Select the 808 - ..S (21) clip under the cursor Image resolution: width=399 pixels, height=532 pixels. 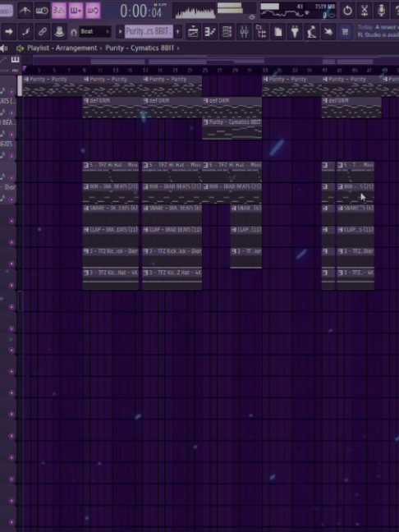tap(355, 194)
